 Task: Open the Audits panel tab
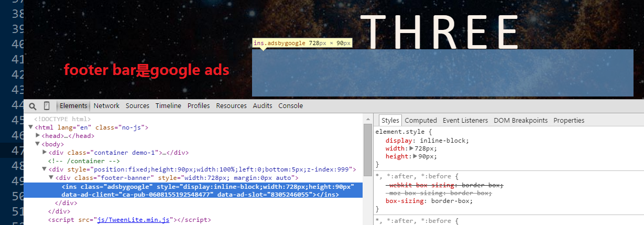pos(263,106)
